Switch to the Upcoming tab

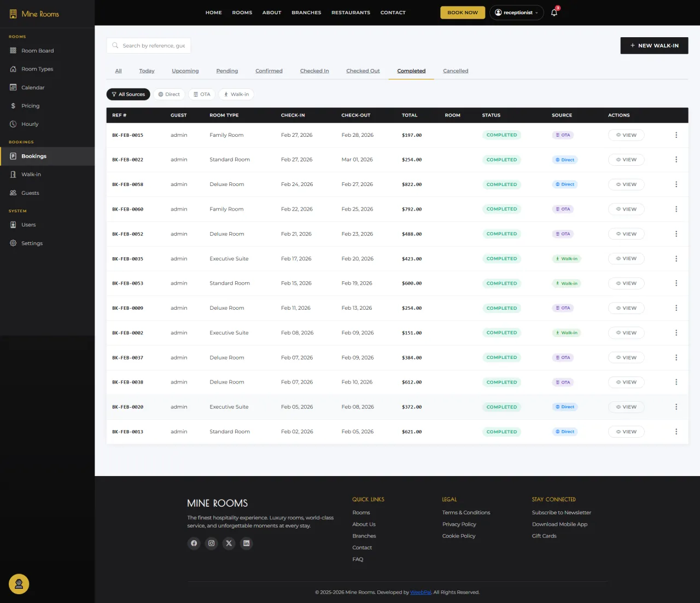point(185,71)
